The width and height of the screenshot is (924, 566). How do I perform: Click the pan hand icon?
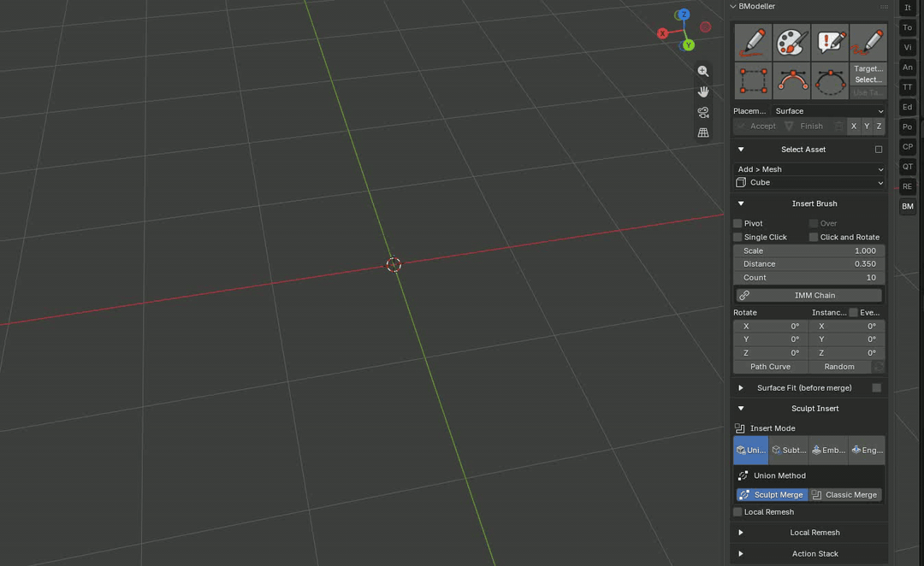(703, 91)
